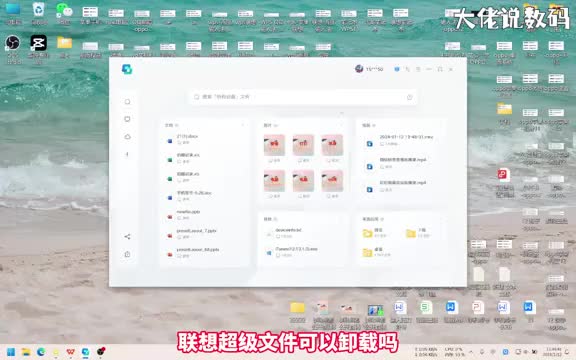Open Microsoft Edge from the taskbar
This screenshot has height=360, width=576.
[41, 352]
